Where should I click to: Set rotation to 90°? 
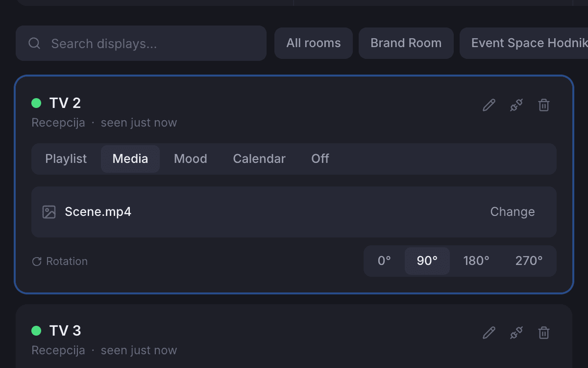427,261
